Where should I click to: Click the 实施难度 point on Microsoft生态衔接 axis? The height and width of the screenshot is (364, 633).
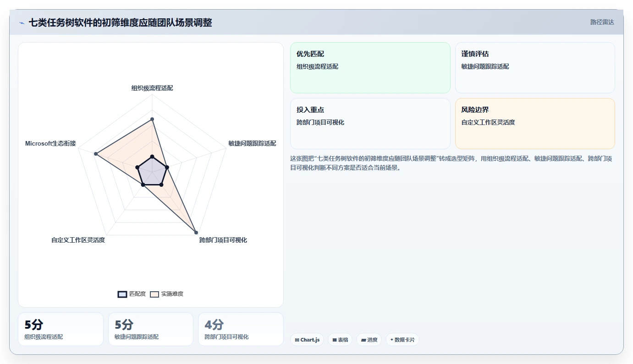click(x=96, y=154)
